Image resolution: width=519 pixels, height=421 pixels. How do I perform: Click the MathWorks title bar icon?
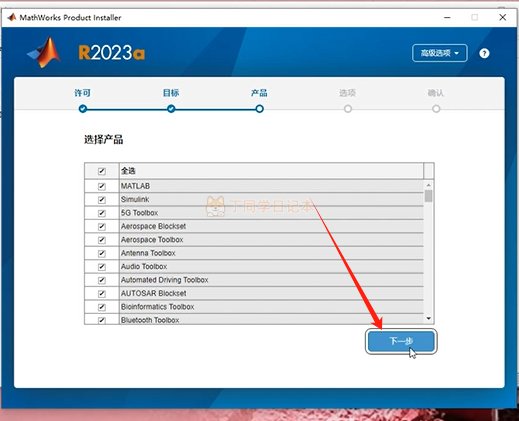(12, 17)
